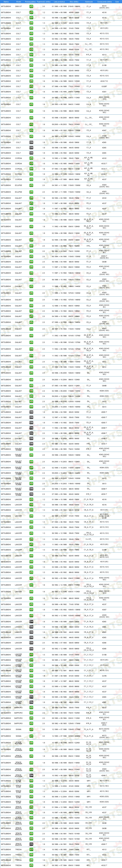Select the '3000 GT' model cell

pyautogui.click(x=18, y=6)
